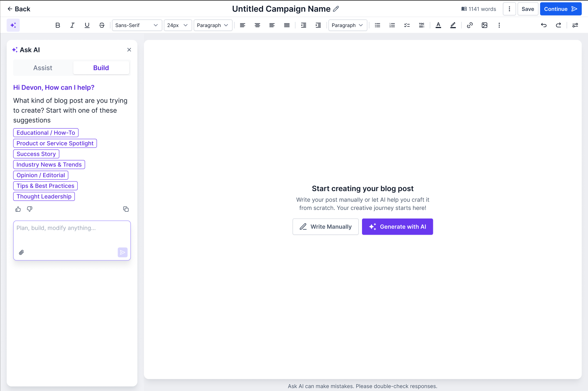Apply underline formatting
The height and width of the screenshot is (391, 588).
[x=87, y=25]
